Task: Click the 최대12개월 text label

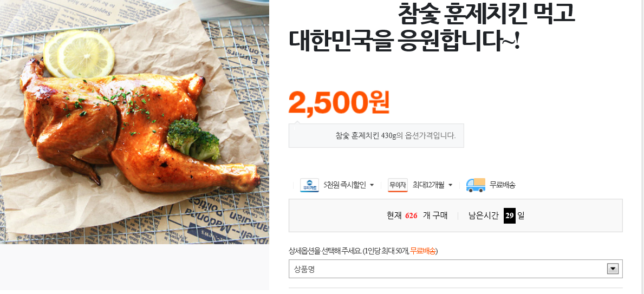Action: (428, 185)
